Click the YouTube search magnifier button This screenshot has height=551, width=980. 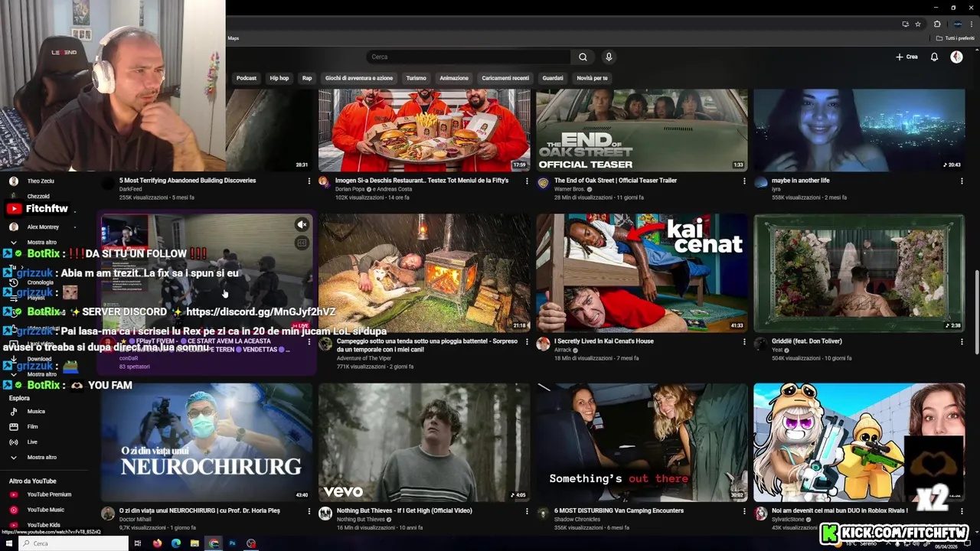(x=583, y=57)
